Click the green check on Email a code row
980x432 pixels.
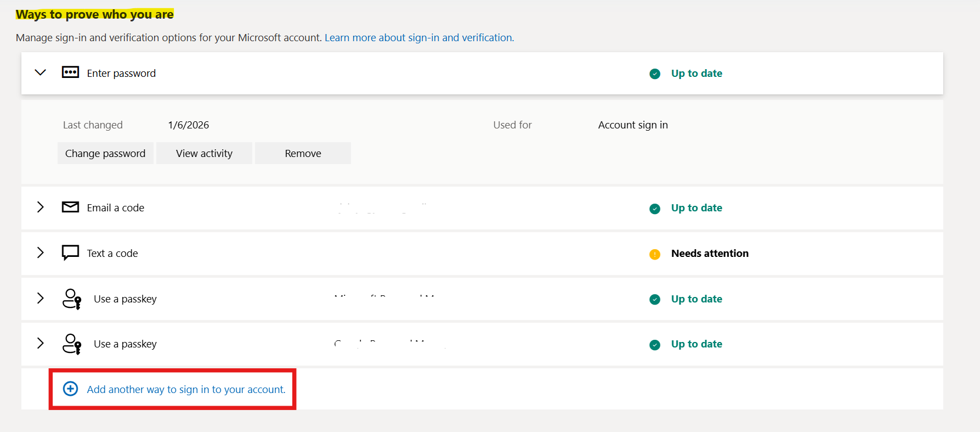655,209
